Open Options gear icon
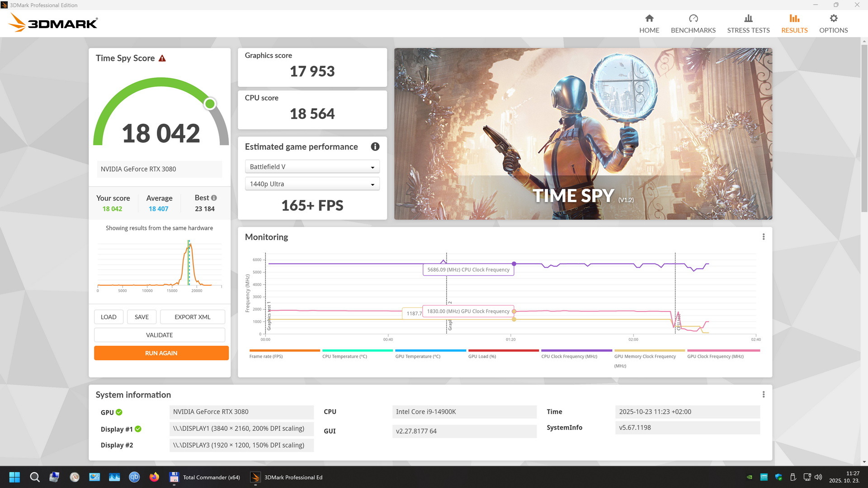The image size is (868, 488). [x=833, y=19]
